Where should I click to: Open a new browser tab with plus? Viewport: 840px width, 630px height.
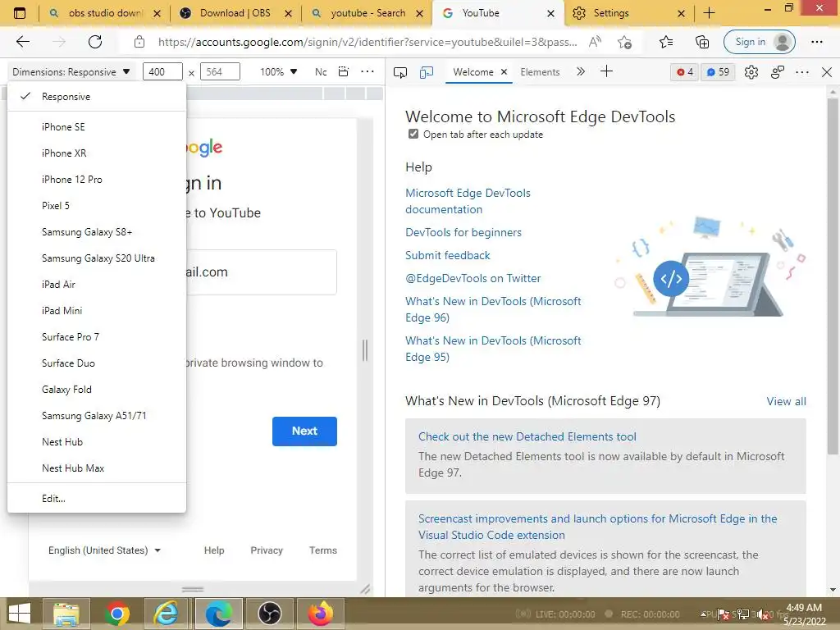click(709, 13)
